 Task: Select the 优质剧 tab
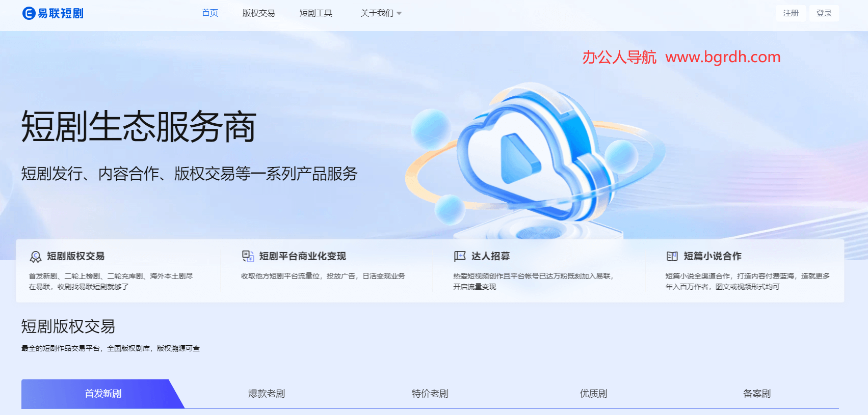pos(593,394)
